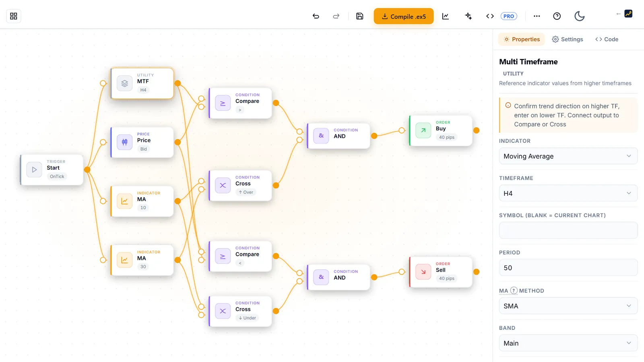
Task: Switch to the Code tab
Action: 607,39
